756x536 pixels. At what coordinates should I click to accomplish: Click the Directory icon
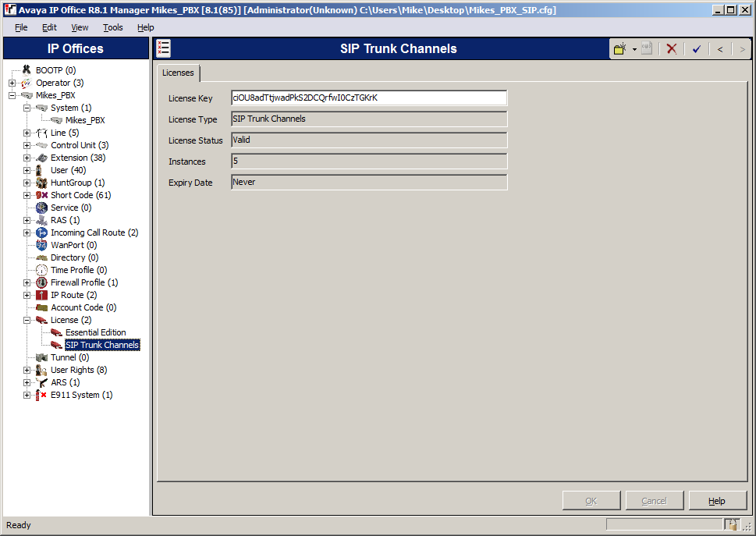click(41, 258)
